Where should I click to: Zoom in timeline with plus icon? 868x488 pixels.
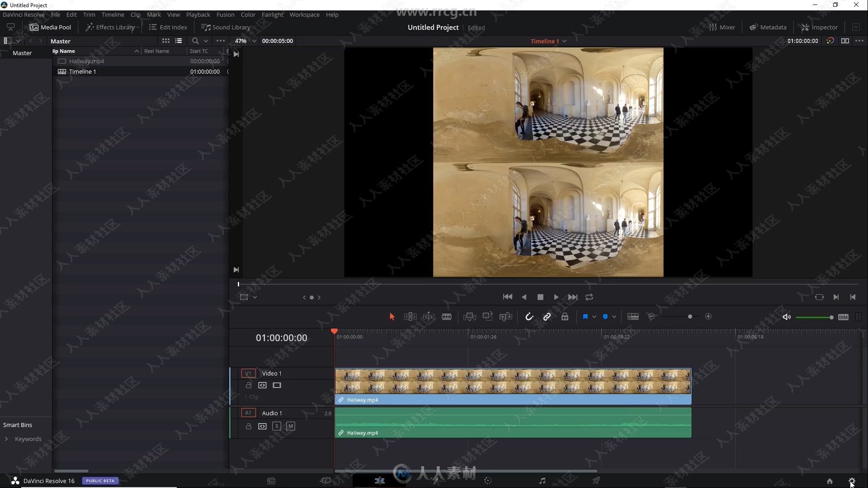pyautogui.click(x=708, y=317)
